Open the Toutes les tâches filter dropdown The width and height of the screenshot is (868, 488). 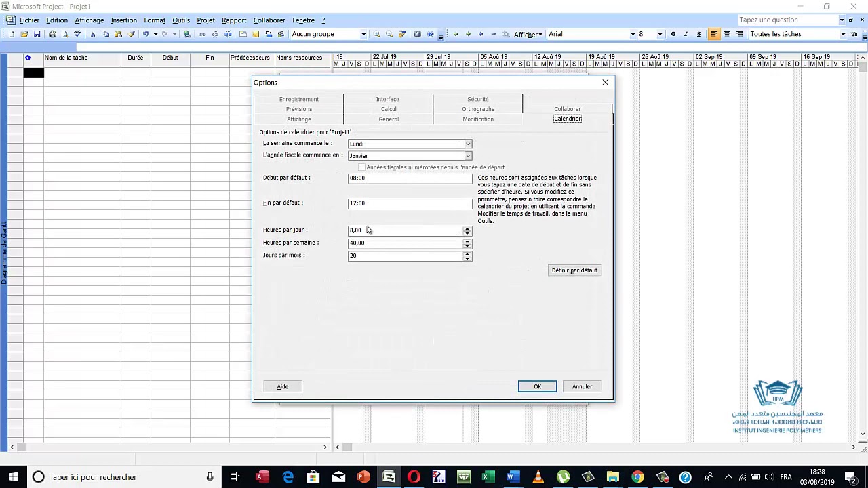843,34
